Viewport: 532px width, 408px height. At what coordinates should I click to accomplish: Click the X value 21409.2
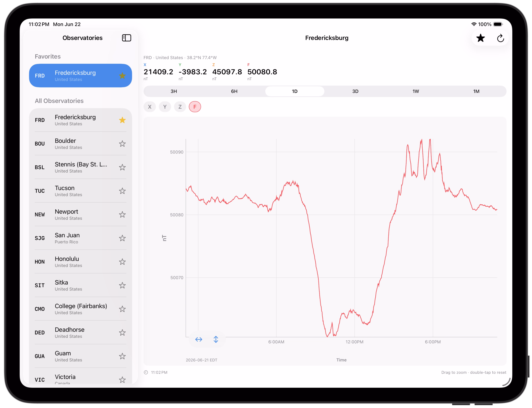tap(158, 72)
